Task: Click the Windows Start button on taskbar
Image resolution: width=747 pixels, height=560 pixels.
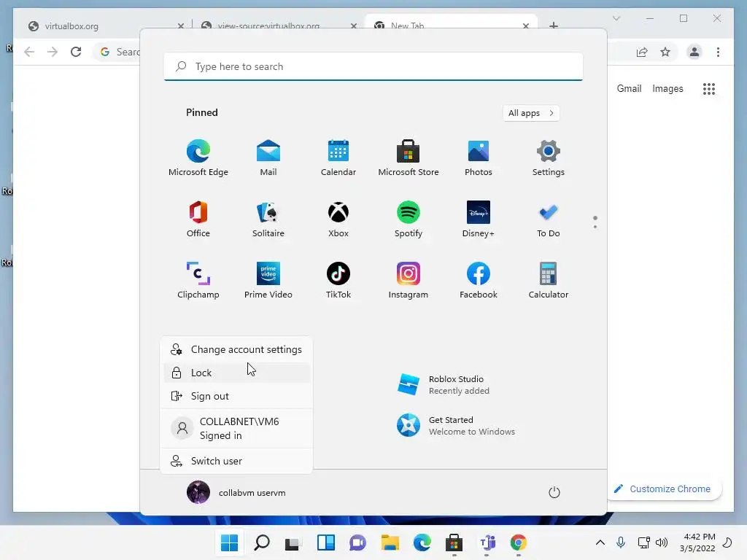Action: tap(229, 542)
